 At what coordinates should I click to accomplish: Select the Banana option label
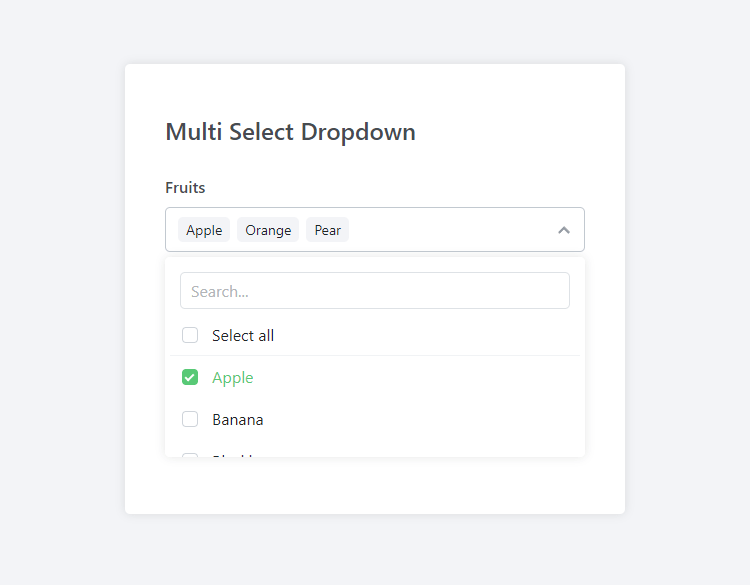point(238,420)
